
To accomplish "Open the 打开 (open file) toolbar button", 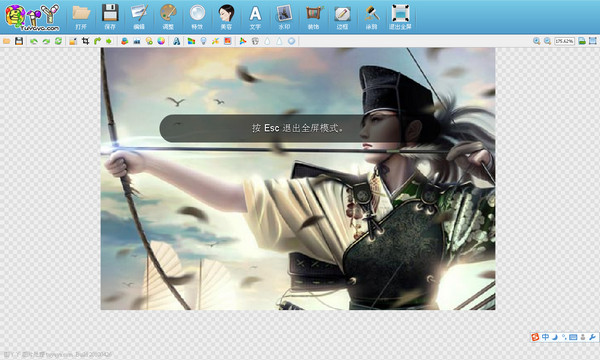I will pos(81,17).
